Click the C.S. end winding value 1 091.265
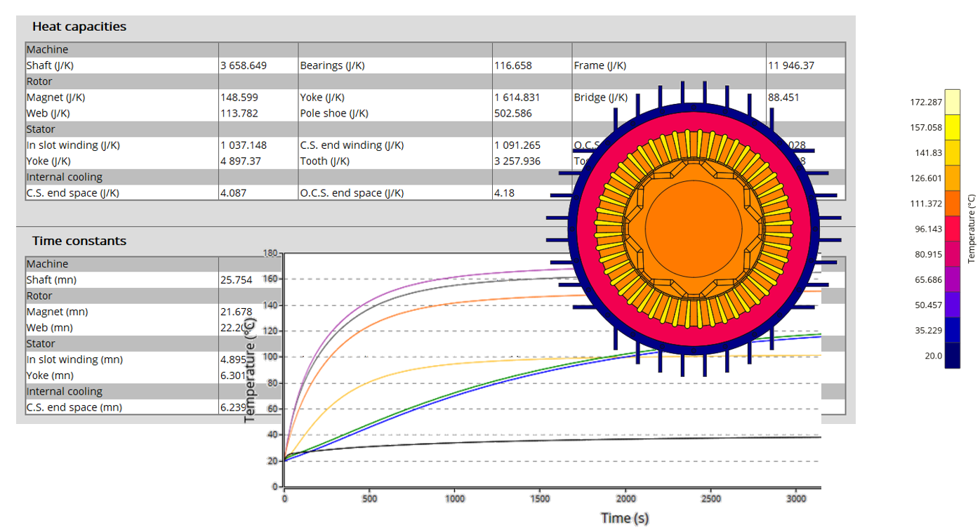Image resolution: width=980 pixels, height=530 pixels. coord(517,145)
